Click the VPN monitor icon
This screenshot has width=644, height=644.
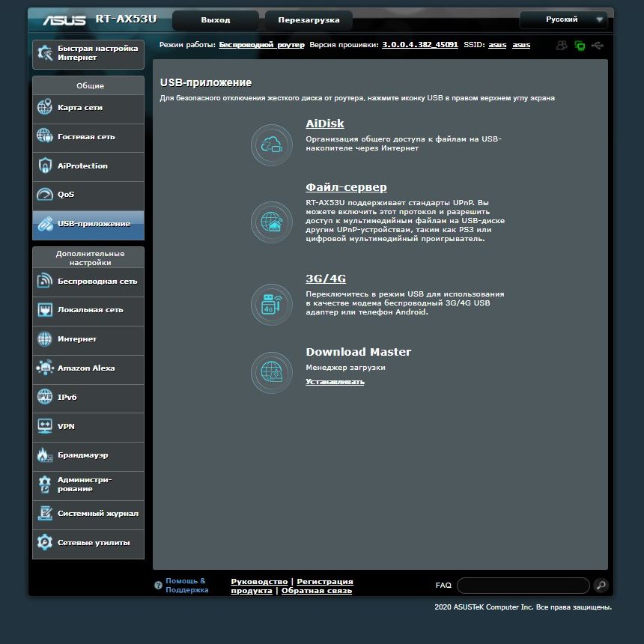pos(44,426)
